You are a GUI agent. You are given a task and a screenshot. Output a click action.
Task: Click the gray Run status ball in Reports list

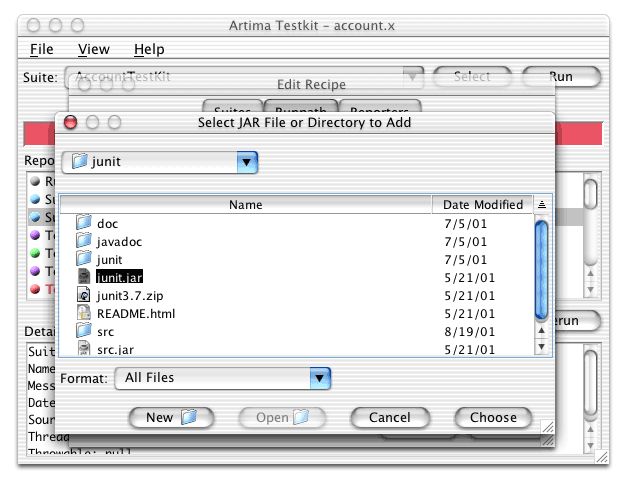pyautogui.click(x=35, y=181)
